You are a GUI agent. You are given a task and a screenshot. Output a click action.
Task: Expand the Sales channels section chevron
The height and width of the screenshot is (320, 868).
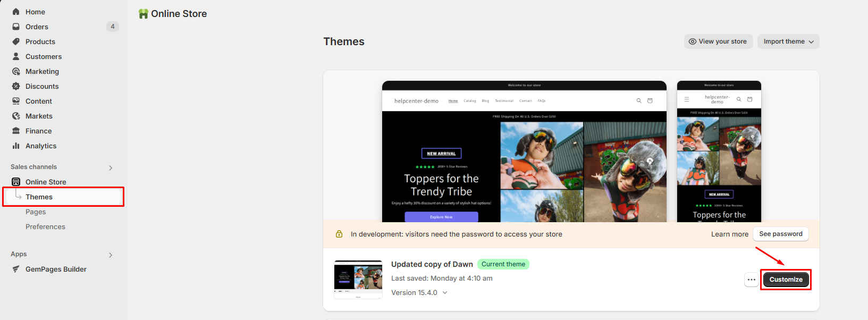pyautogui.click(x=111, y=168)
